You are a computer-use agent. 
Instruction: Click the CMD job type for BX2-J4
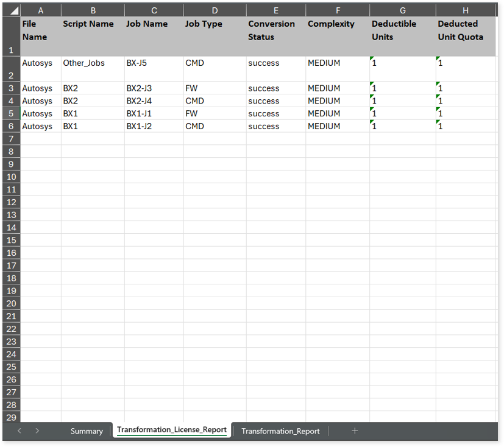point(215,100)
